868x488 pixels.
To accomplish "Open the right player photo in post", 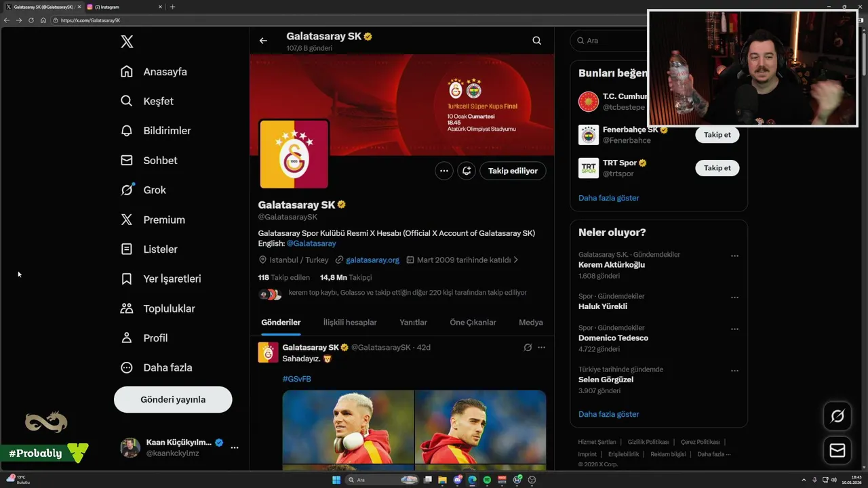I will pos(481,426).
